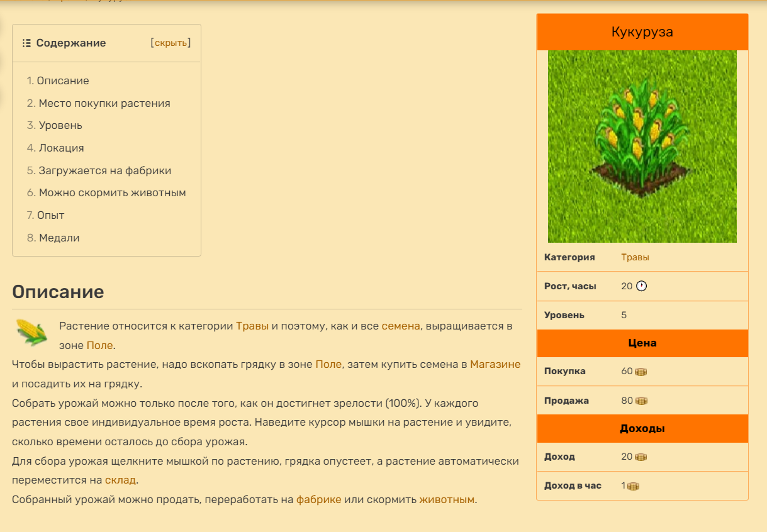Open Можно скормить животным contents entry
This screenshot has height=532, width=767.
[x=106, y=192]
